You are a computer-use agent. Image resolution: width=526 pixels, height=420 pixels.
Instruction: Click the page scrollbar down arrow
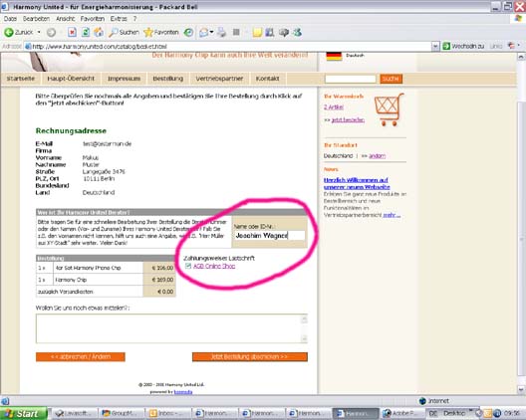521,390
